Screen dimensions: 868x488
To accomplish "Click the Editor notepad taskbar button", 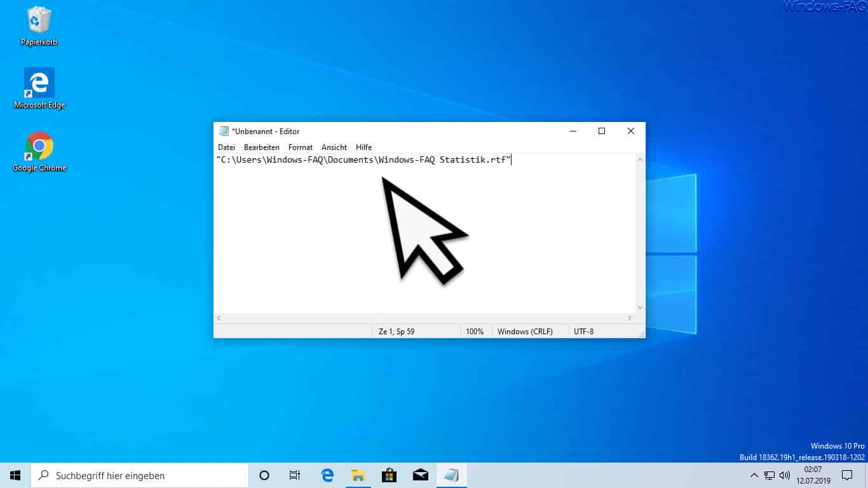I will tap(451, 475).
